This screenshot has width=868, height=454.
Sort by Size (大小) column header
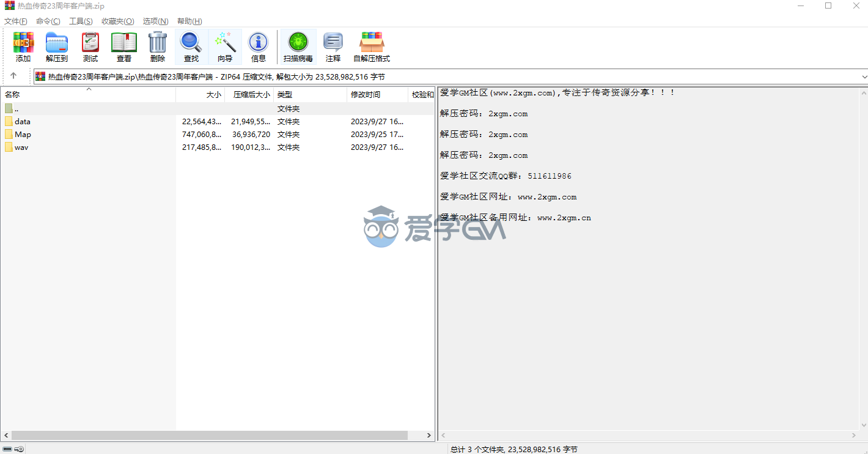(200, 95)
